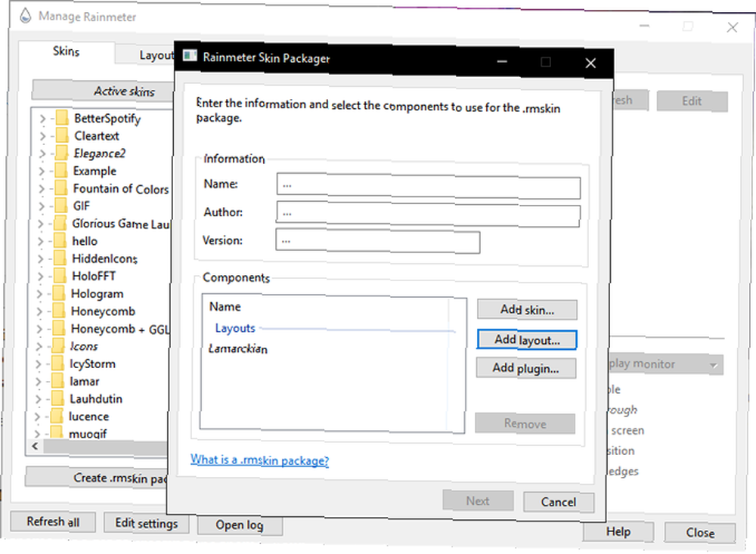The image size is (756, 554).
Task: Click the Hologram folder icon
Action: click(x=59, y=293)
